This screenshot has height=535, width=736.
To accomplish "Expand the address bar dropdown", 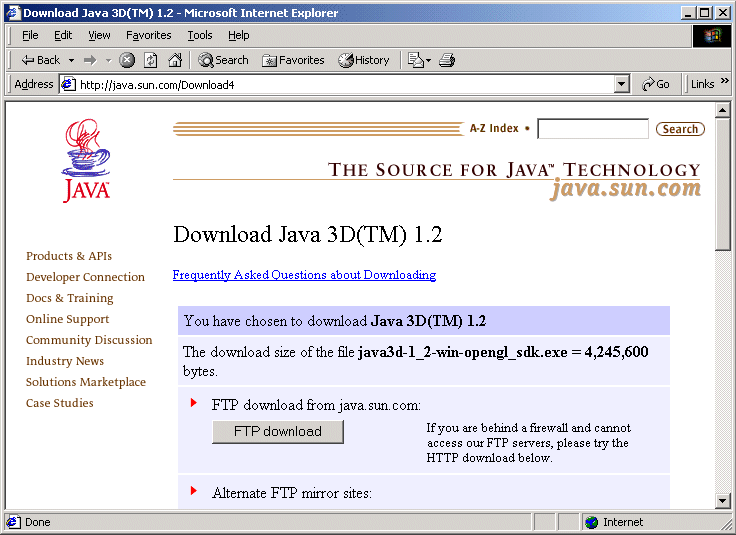I will point(621,84).
